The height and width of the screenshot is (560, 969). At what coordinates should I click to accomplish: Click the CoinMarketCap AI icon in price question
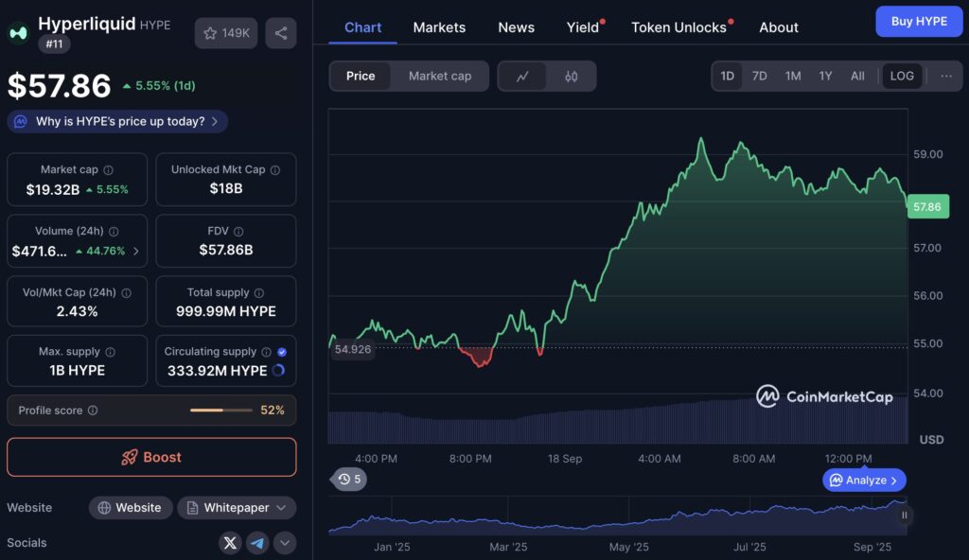(x=21, y=121)
